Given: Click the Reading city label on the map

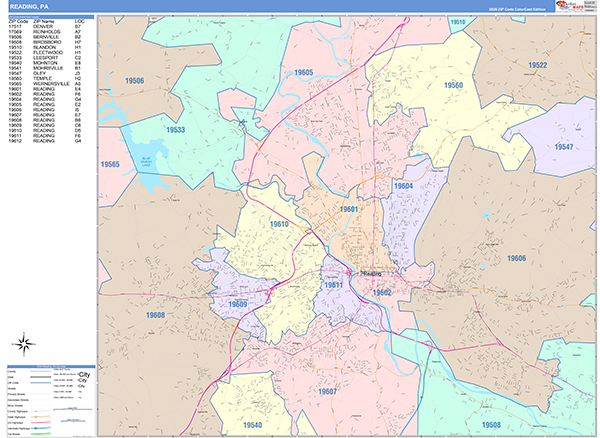Looking at the screenshot, I should (371, 271).
